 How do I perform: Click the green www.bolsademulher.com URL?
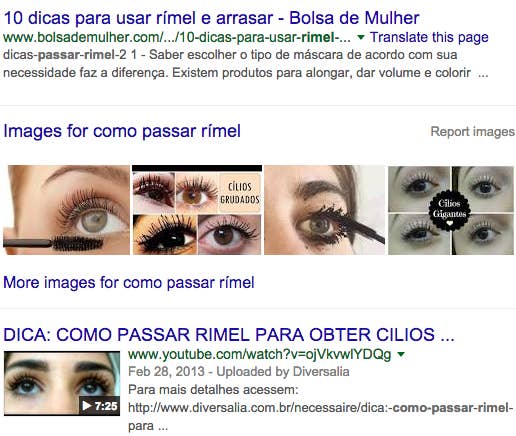(177, 37)
